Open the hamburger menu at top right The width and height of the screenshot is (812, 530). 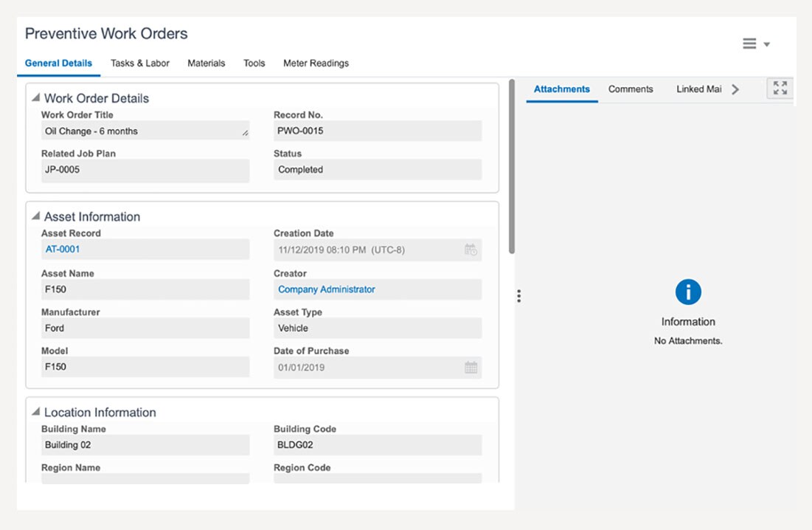[749, 44]
